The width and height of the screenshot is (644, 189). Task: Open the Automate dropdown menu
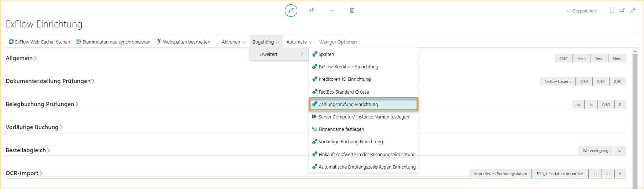point(299,42)
